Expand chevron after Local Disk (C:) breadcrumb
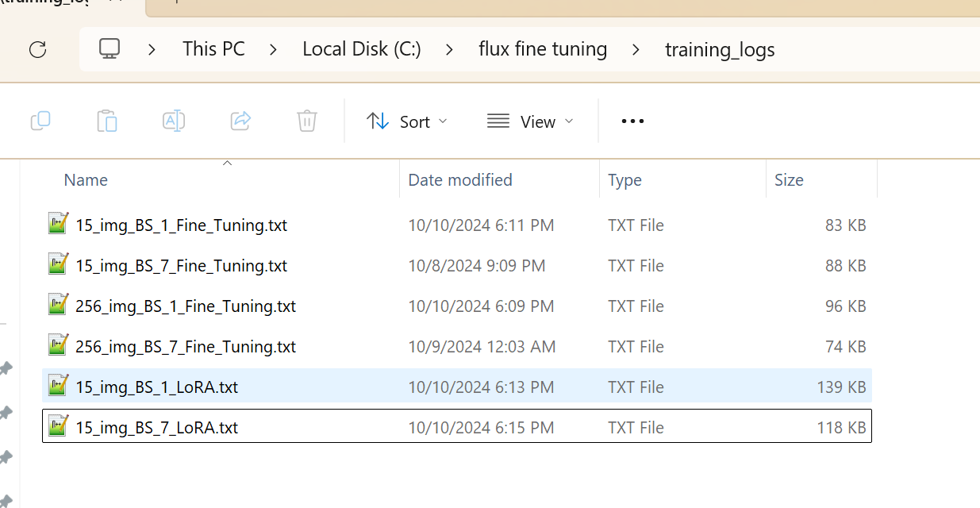 tap(449, 49)
